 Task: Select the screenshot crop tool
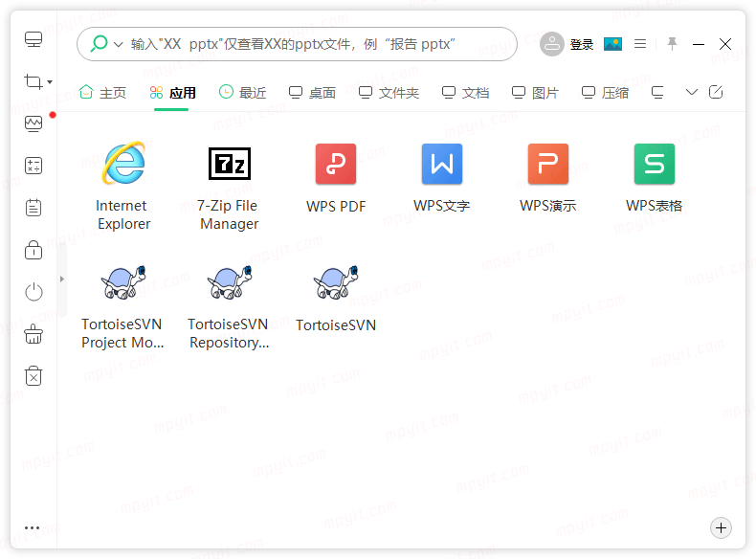coord(33,81)
